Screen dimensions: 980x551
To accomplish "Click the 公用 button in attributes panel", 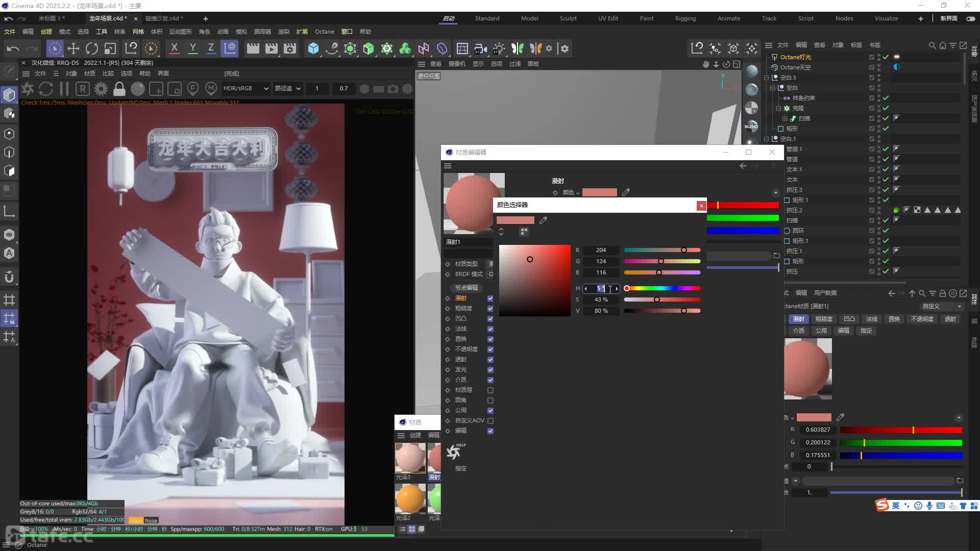I will point(821,331).
